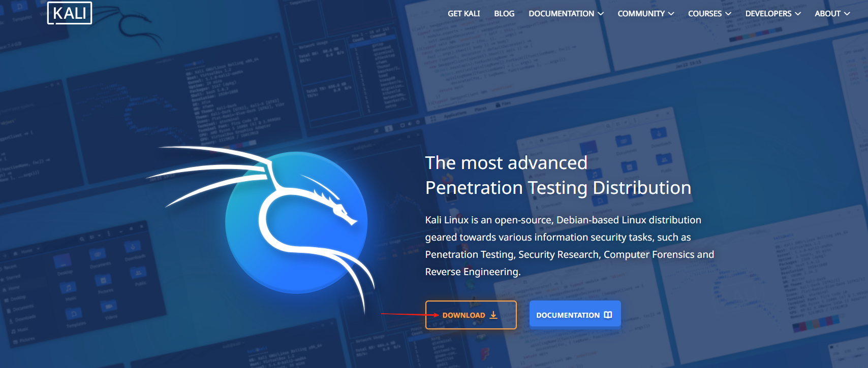Viewport: 868px width, 368px height.
Task: Click the KALI logo in header
Action: [x=70, y=13]
